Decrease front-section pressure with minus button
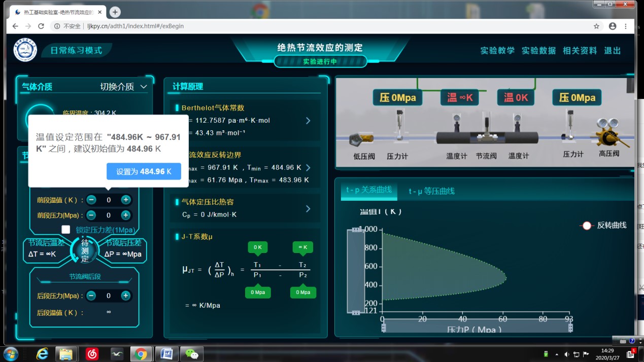 pyautogui.click(x=91, y=215)
